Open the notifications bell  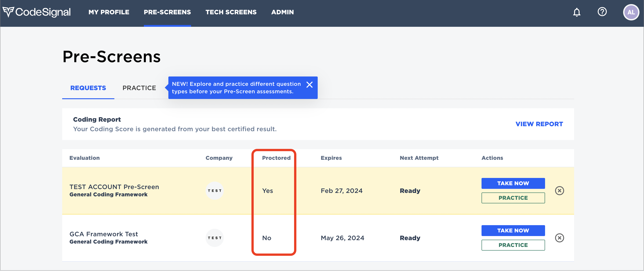tap(577, 12)
